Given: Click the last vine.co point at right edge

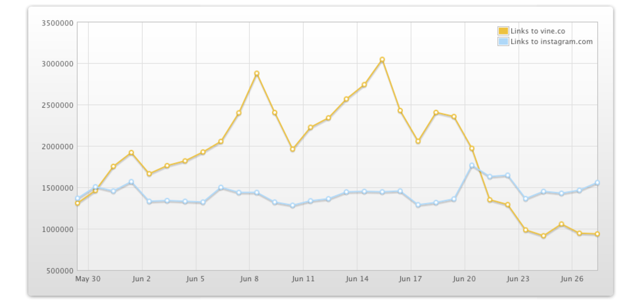Looking at the screenshot, I should tap(597, 234).
